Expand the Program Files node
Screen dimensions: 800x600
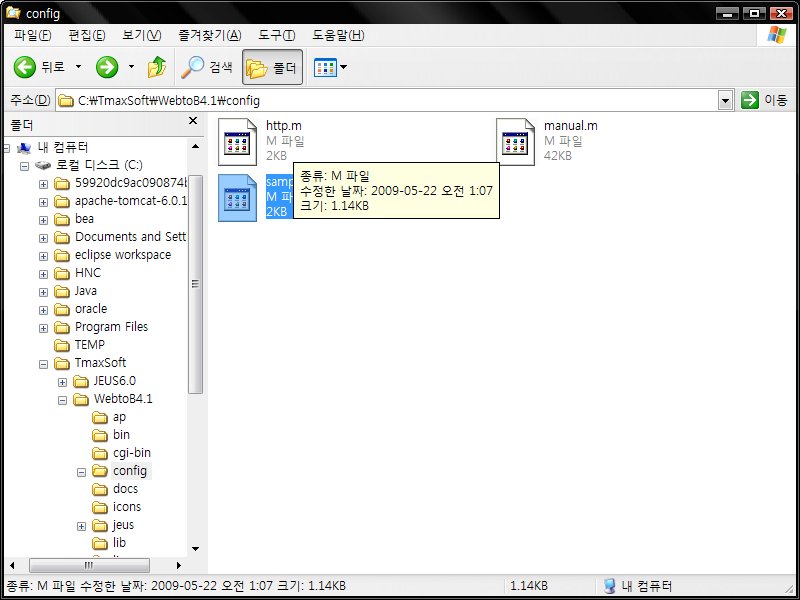[x=43, y=328]
